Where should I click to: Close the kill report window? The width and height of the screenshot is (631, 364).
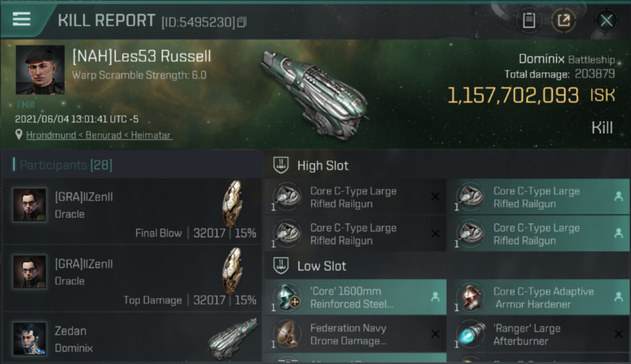click(x=606, y=21)
